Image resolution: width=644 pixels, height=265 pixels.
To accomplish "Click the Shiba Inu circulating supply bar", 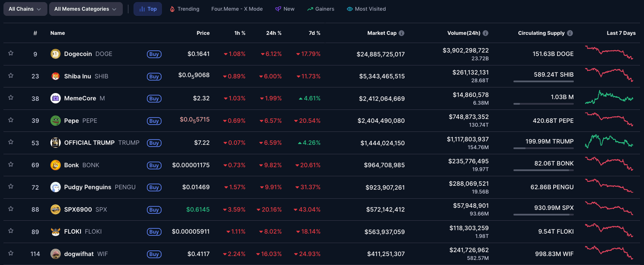I will [x=543, y=81].
